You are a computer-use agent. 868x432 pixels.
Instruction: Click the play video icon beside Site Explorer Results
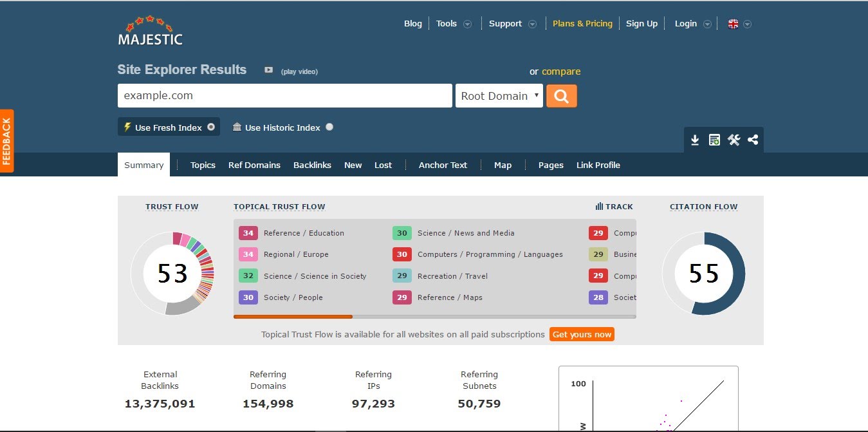268,70
